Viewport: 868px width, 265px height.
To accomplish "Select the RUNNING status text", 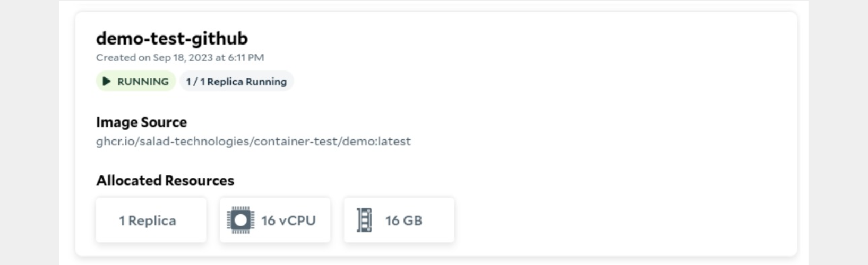I will (143, 82).
